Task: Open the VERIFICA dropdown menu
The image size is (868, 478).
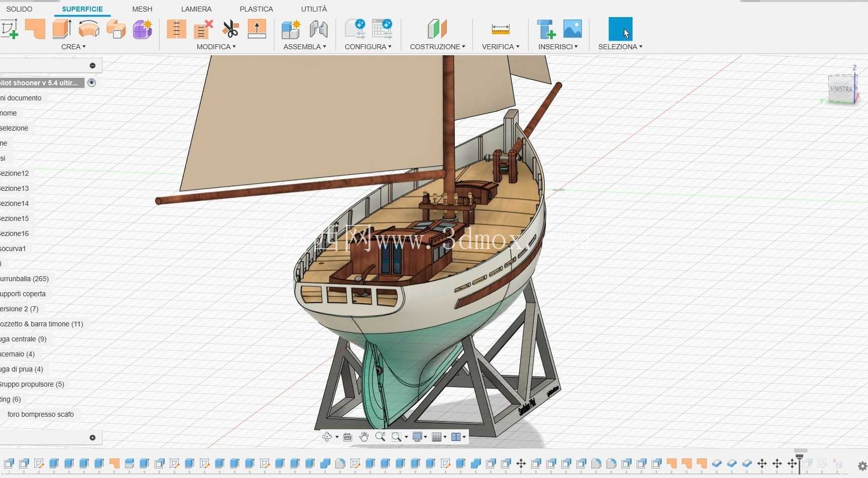Action: (x=501, y=47)
